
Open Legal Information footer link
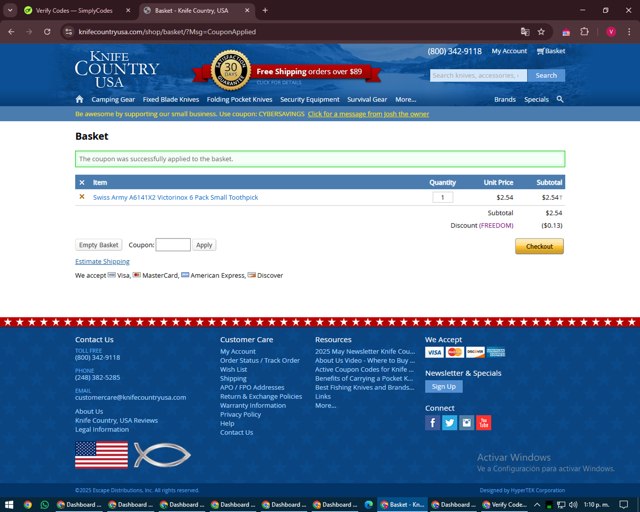tap(102, 430)
